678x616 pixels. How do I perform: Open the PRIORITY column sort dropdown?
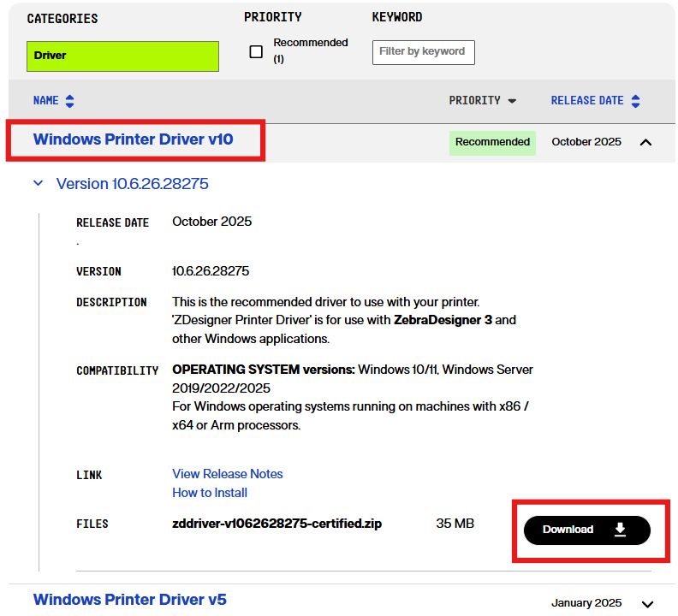[483, 101]
